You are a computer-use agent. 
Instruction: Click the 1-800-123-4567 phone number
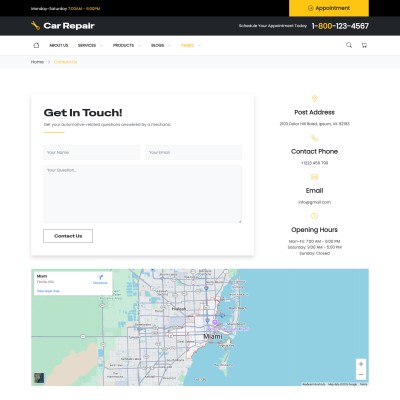pos(340,26)
